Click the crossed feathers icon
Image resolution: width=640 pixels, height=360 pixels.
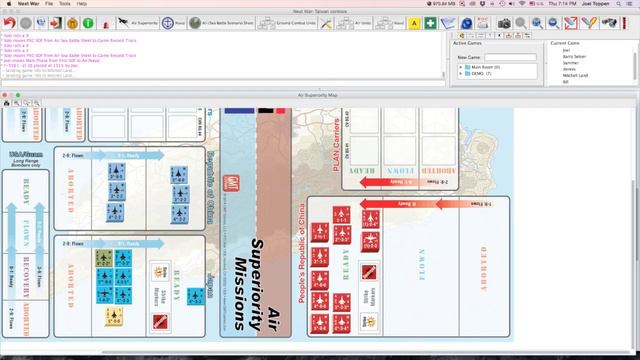(x=589, y=23)
